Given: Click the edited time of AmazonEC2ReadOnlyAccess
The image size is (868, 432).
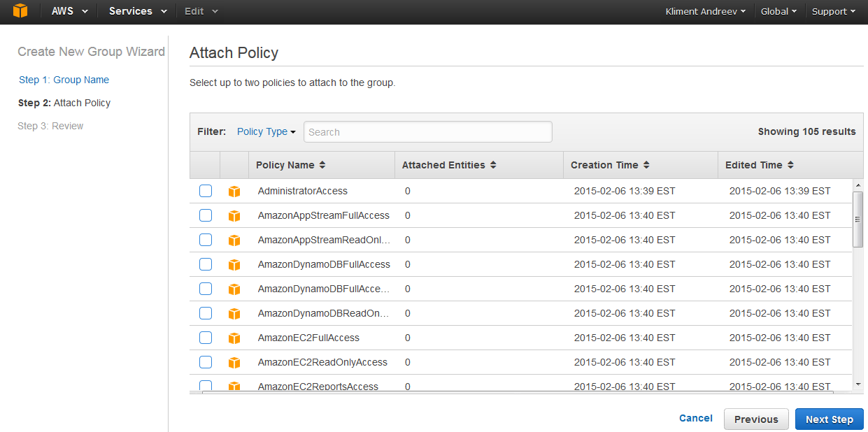Looking at the screenshot, I should click(780, 362).
